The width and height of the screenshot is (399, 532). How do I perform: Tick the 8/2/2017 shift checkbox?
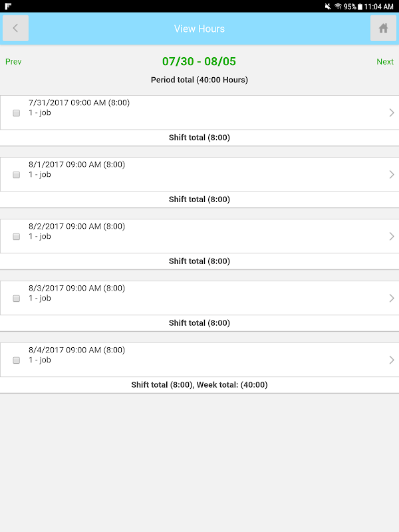(17, 237)
